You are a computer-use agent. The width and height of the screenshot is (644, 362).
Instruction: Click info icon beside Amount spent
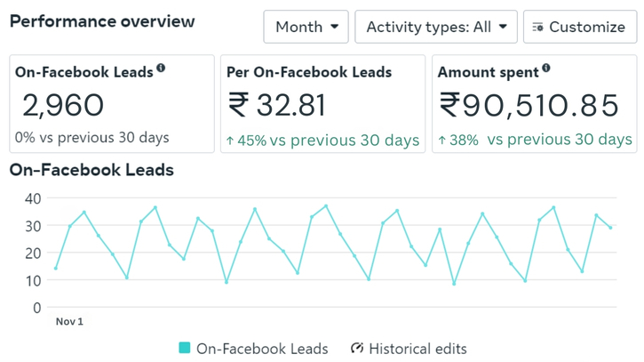(546, 68)
